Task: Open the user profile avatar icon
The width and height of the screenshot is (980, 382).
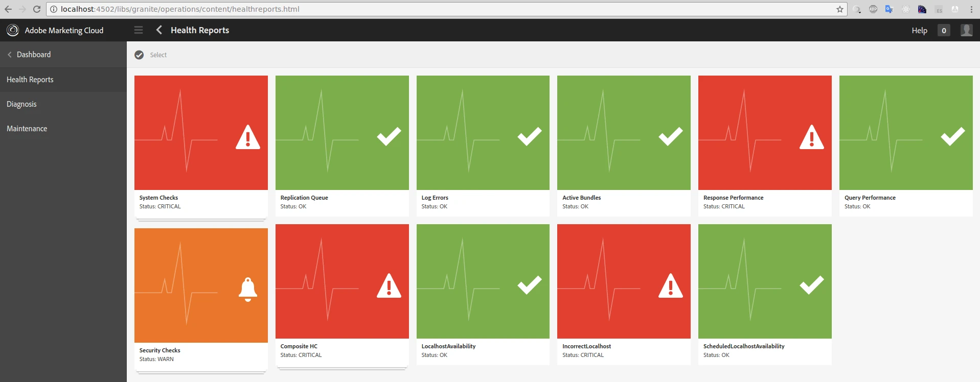Action: 966,30
